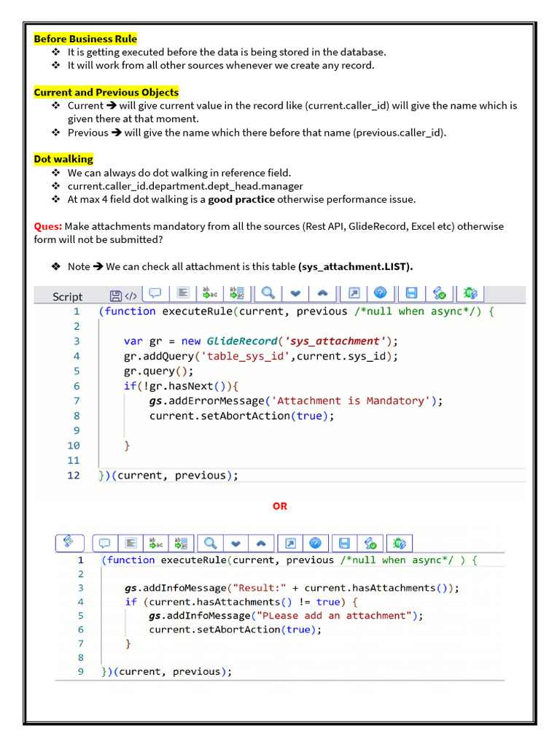Click gs.addInfoMessage("Result:" line in second script
560x747 pixels.
pos(292,588)
